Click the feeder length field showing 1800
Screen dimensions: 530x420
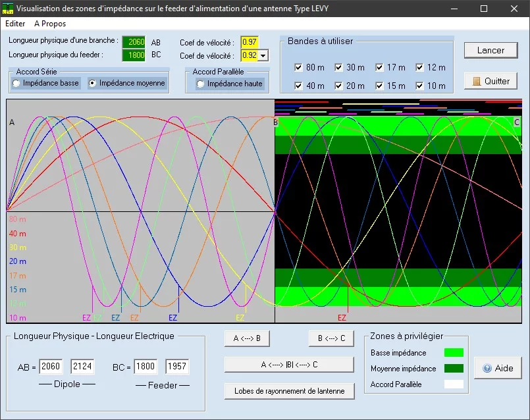point(136,55)
